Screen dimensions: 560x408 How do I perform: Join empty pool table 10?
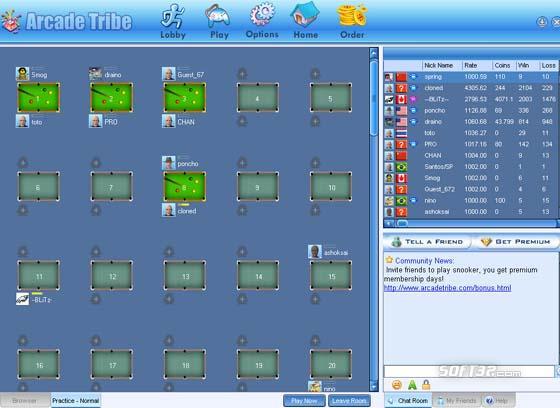click(x=331, y=187)
